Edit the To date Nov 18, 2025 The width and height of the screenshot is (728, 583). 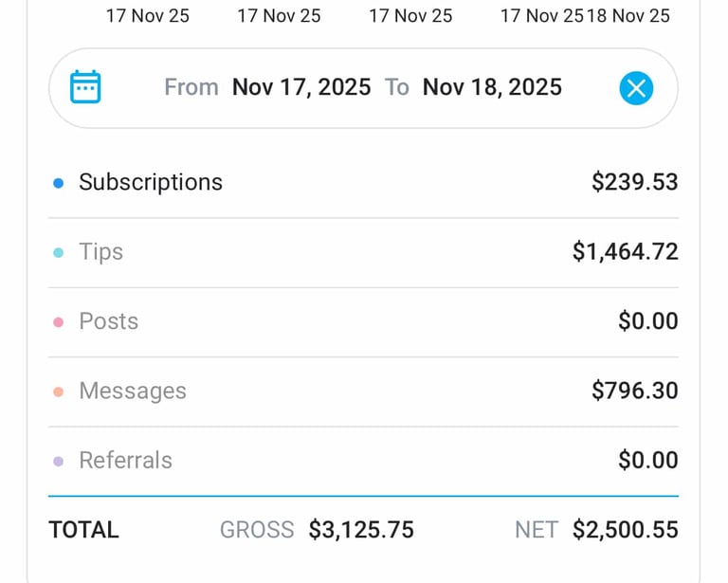(492, 87)
